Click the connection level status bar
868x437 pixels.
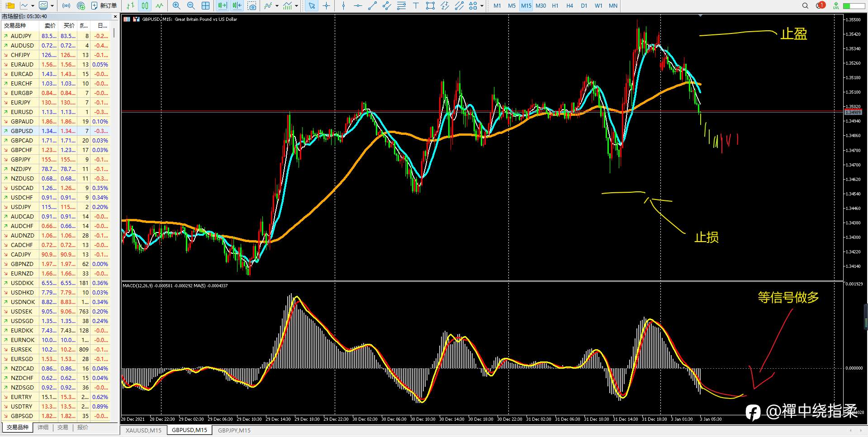point(854,6)
